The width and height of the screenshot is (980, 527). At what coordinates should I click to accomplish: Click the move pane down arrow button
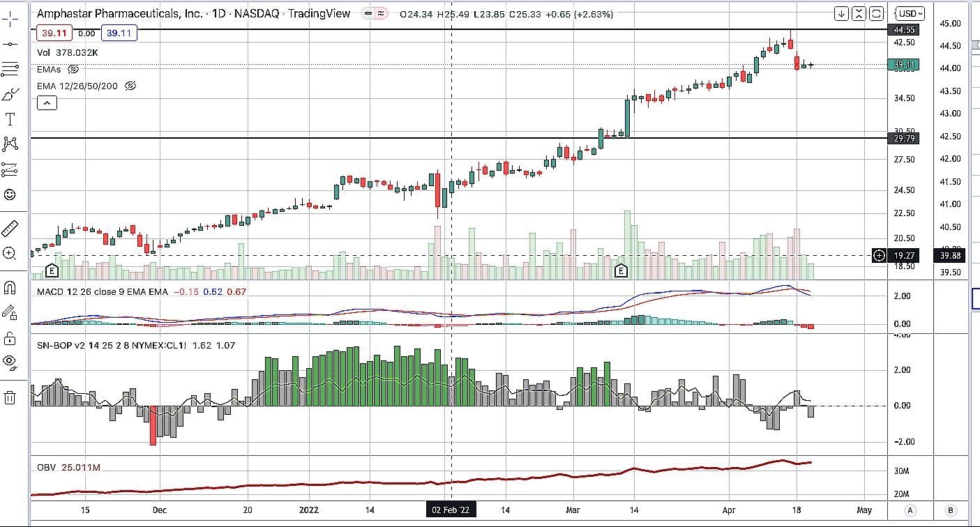point(842,13)
